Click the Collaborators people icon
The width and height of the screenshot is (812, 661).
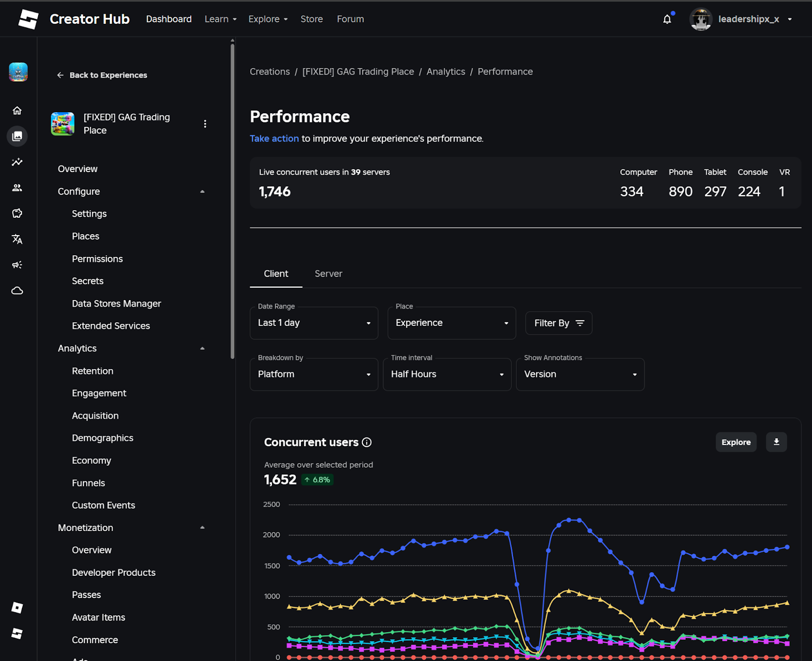coord(17,187)
